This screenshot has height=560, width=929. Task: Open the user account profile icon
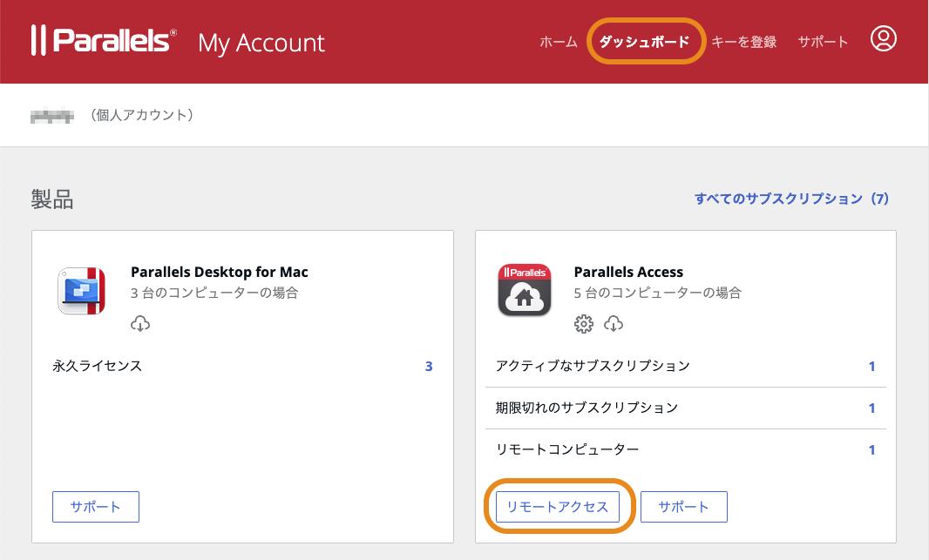pos(883,39)
